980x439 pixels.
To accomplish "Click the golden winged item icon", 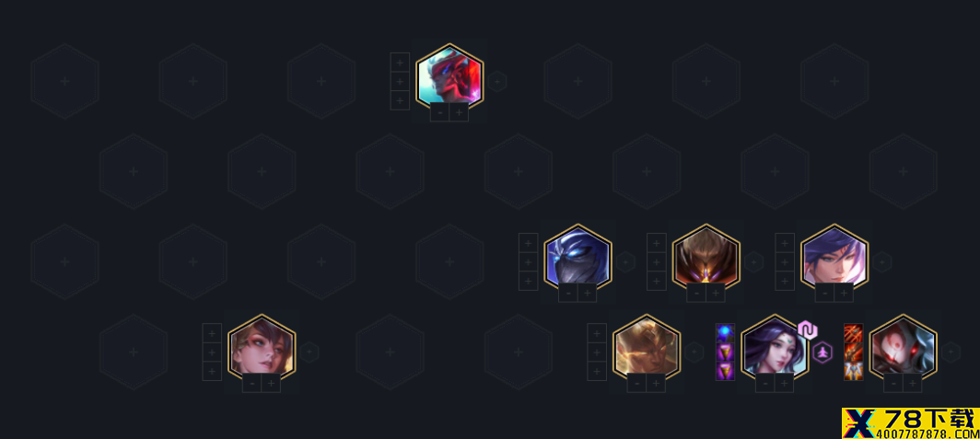I will [x=853, y=370].
